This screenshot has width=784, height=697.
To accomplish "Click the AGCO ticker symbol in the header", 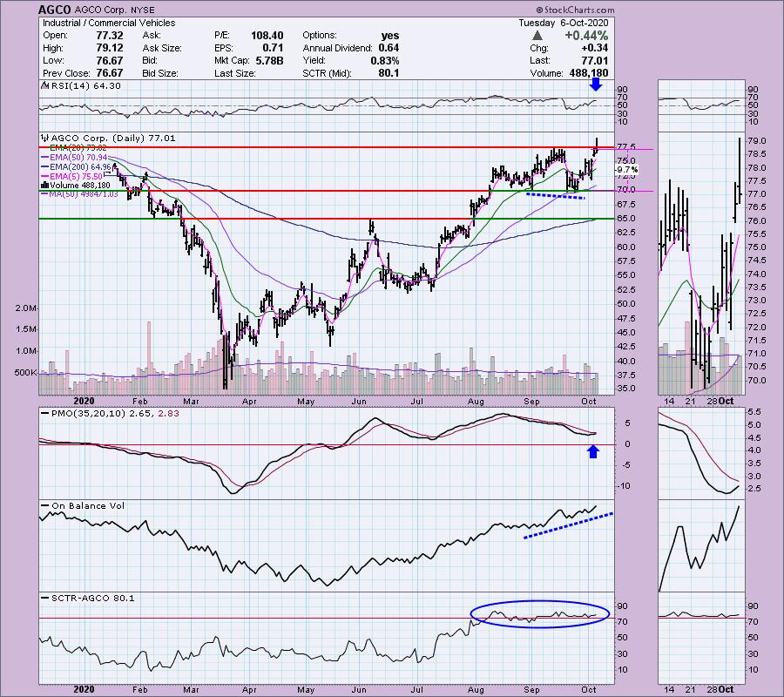I will [x=56, y=10].
